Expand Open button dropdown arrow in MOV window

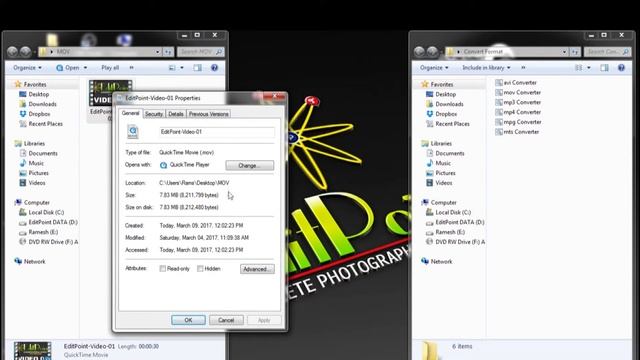coord(85,68)
